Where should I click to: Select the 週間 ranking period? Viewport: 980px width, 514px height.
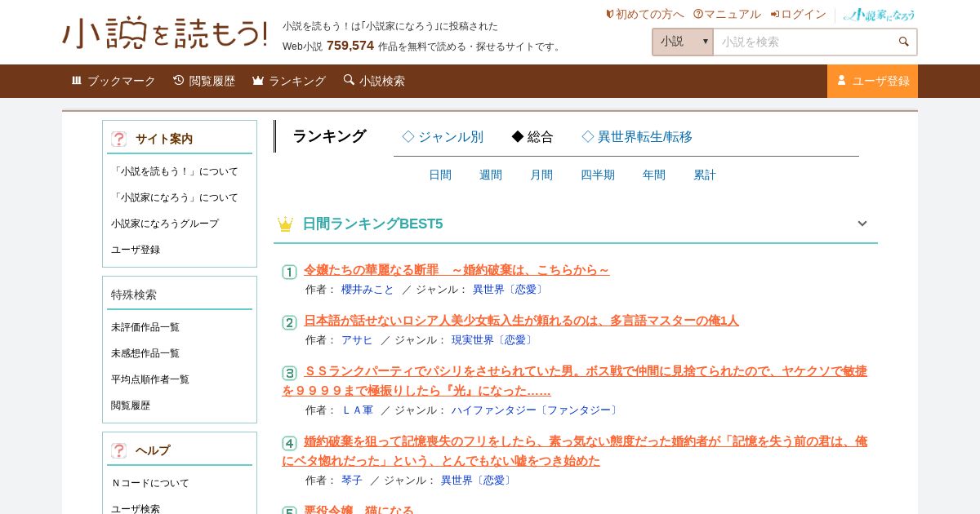[x=491, y=175]
